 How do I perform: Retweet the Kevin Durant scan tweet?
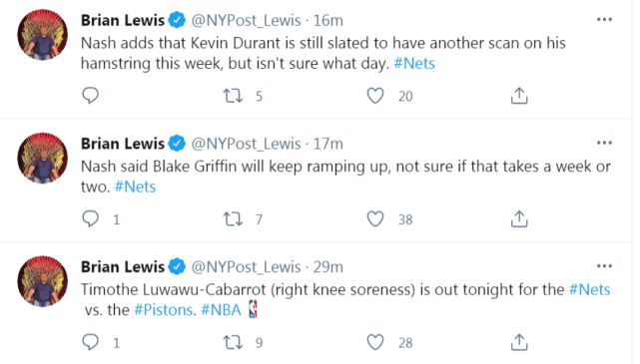pos(233,96)
